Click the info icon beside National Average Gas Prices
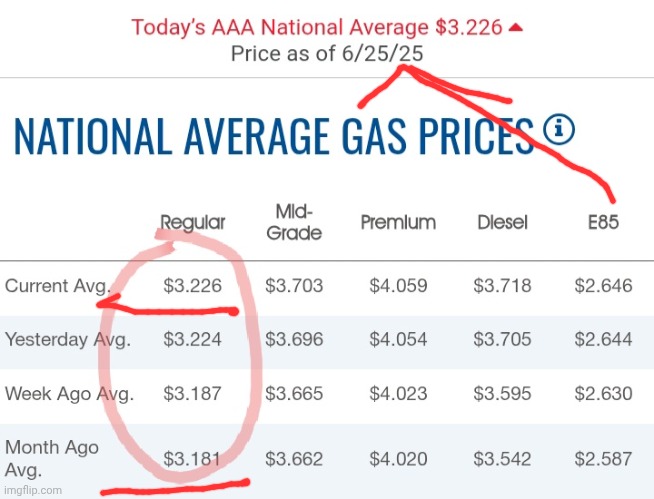654x499 pixels. [x=559, y=129]
